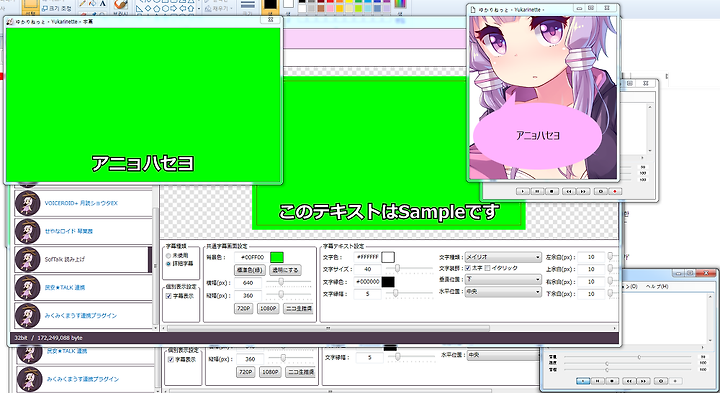720x393 pixels.
Task: Choose pink swatch in Paint palette
Action: (x=330, y=8)
